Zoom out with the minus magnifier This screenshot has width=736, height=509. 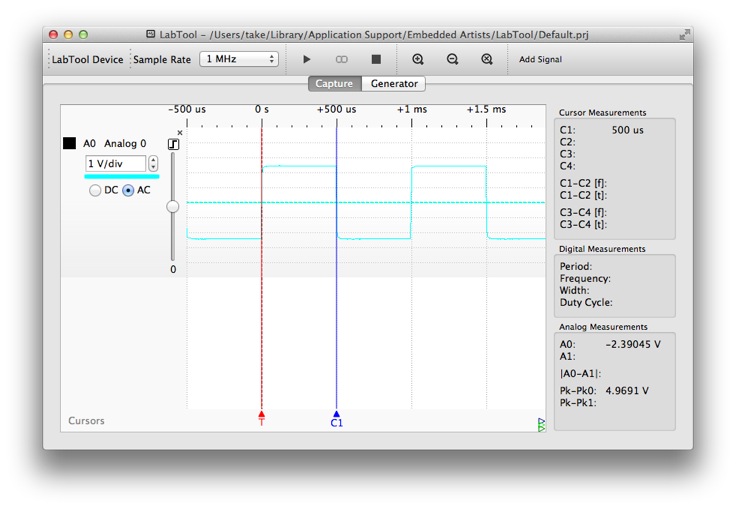[x=452, y=59]
